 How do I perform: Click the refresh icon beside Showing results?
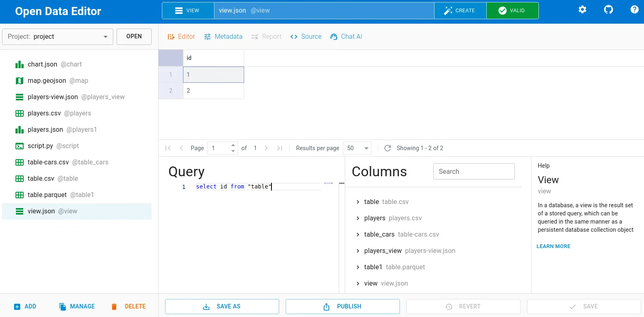[388, 148]
